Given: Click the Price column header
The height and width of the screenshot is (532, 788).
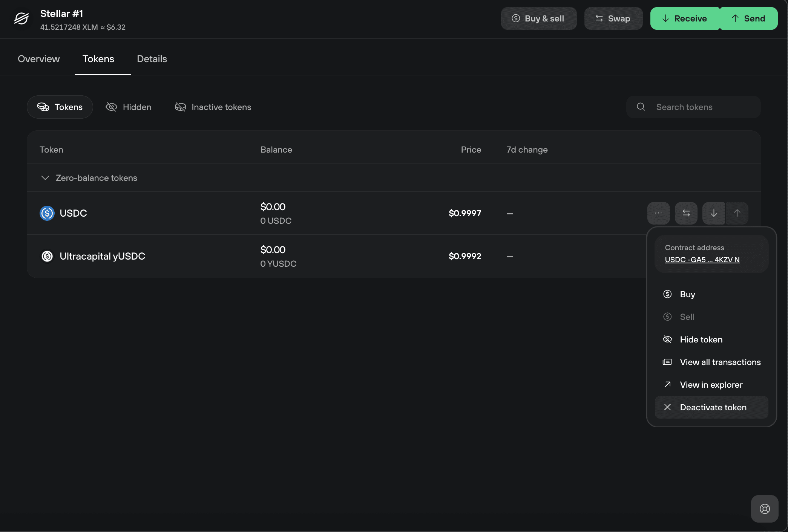Looking at the screenshot, I should point(471,150).
